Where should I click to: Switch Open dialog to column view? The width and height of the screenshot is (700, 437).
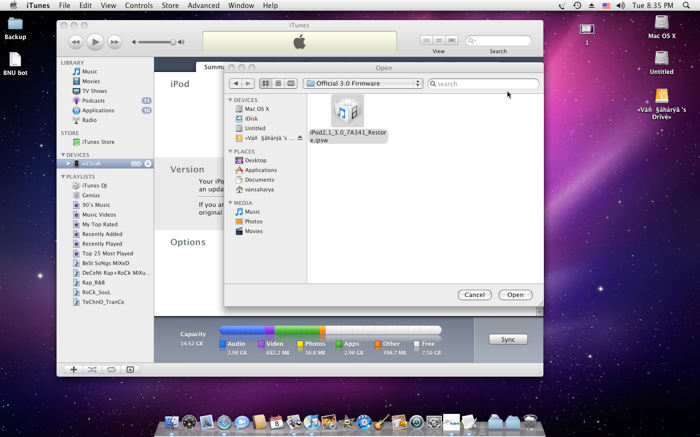pos(291,83)
